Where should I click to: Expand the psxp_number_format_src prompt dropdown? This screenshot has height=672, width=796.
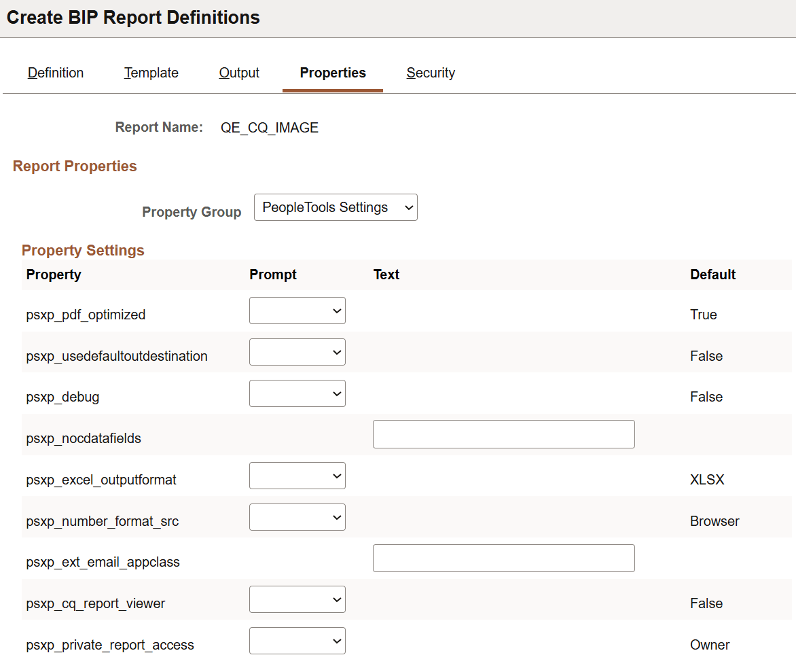(297, 517)
